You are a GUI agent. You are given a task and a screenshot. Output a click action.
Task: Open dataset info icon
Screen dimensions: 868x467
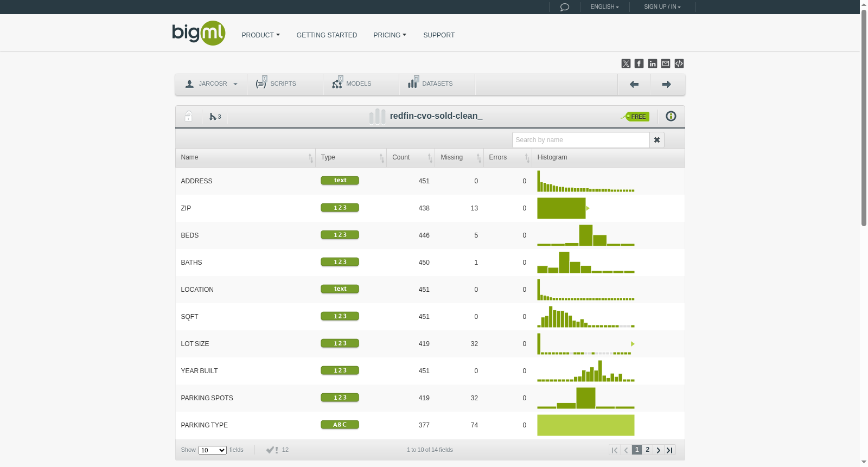pyautogui.click(x=671, y=116)
